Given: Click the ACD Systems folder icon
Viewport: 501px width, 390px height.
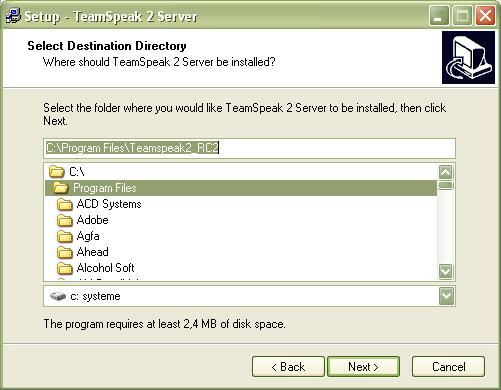Looking at the screenshot, I should point(65,204).
